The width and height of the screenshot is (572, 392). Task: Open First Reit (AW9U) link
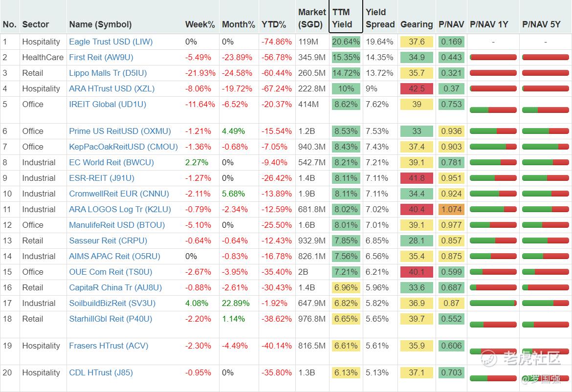[101, 57]
